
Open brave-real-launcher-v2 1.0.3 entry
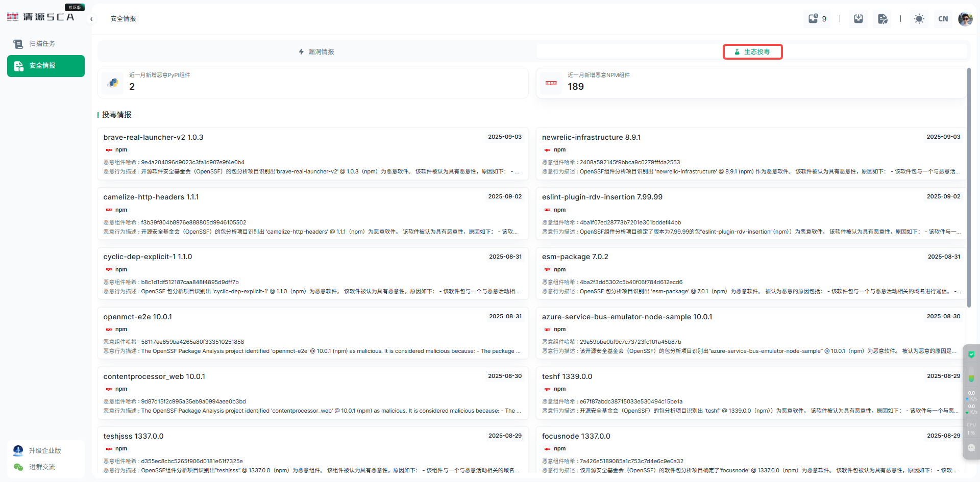click(x=153, y=138)
